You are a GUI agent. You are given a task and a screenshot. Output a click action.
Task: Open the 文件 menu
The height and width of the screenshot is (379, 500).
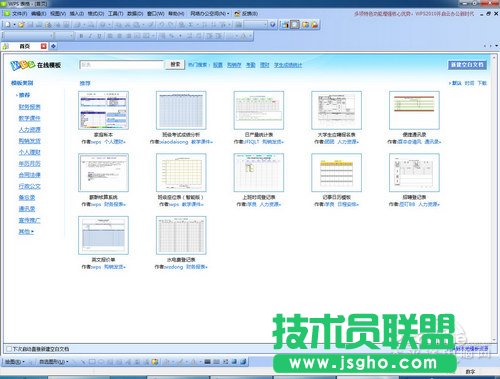(19, 14)
